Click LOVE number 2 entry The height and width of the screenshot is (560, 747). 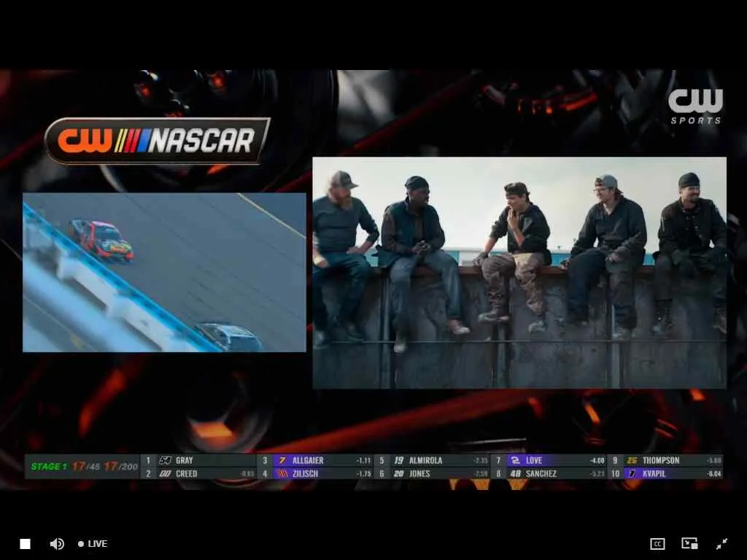pos(549,461)
